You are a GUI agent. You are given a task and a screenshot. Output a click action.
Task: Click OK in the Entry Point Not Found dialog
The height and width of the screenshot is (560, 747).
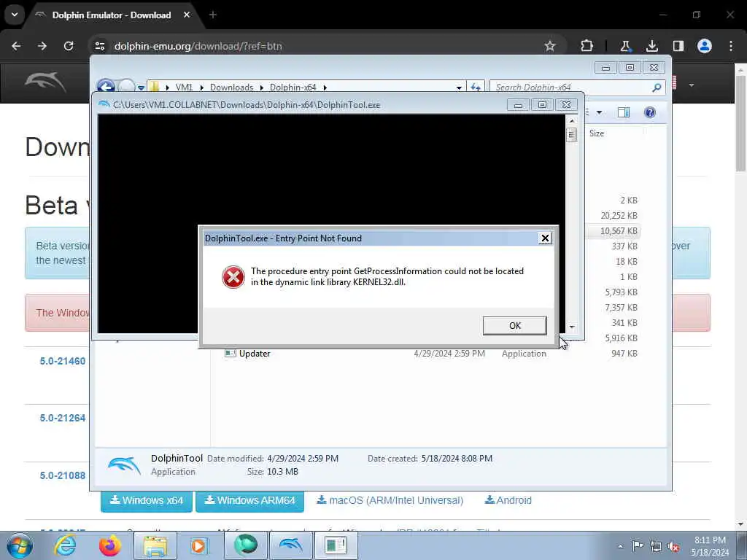[x=514, y=326]
